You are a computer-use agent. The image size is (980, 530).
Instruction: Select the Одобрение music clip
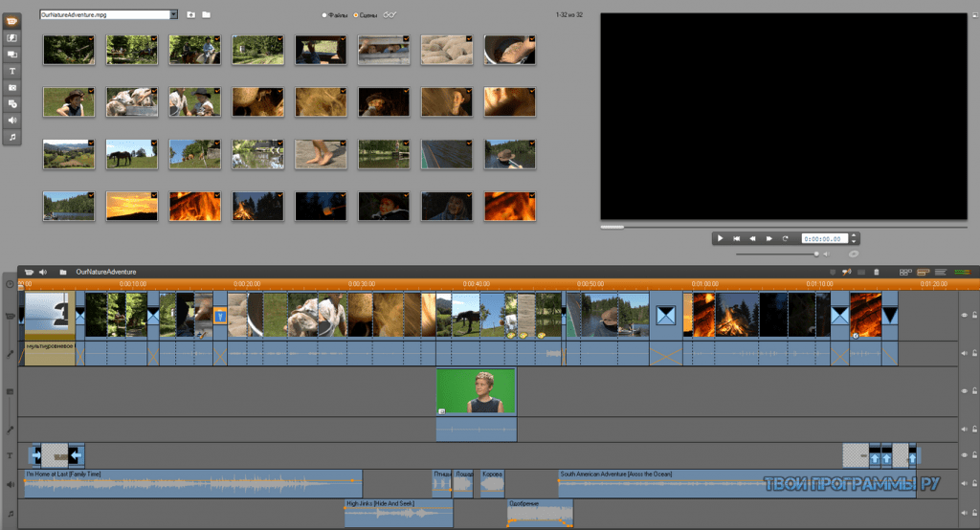[x=540, y=513]
